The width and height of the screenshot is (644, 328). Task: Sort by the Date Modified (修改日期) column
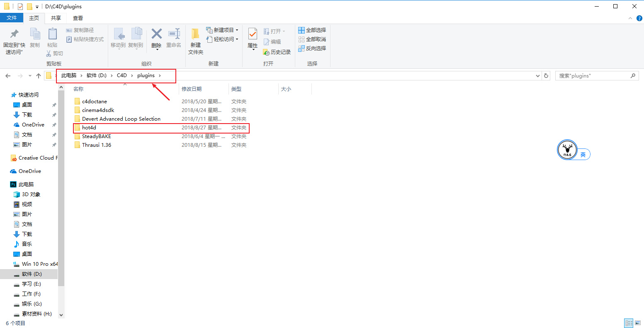[x=192, y=89]
